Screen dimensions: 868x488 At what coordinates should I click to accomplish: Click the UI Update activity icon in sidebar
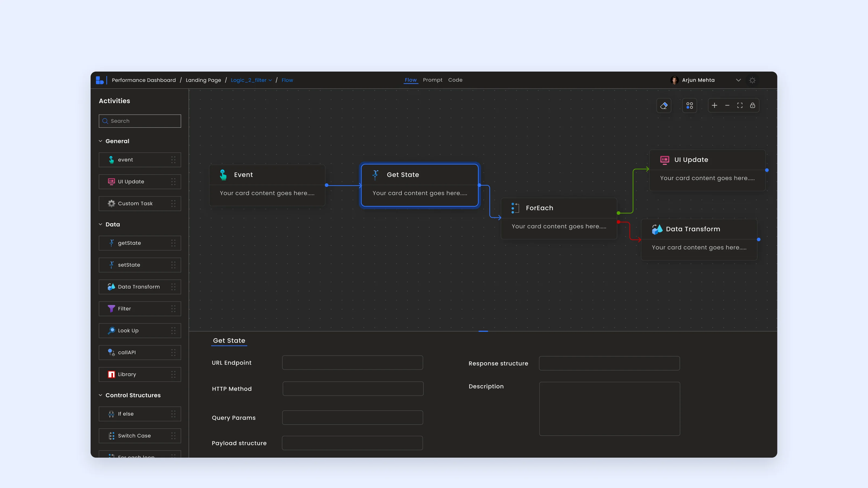(x=111, y=182)
